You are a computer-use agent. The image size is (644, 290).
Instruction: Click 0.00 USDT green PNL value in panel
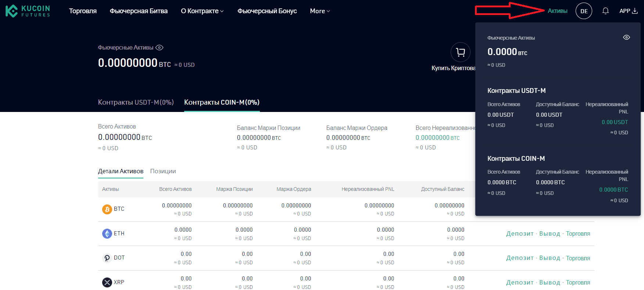pyautogui.click(x=615, y=122)
